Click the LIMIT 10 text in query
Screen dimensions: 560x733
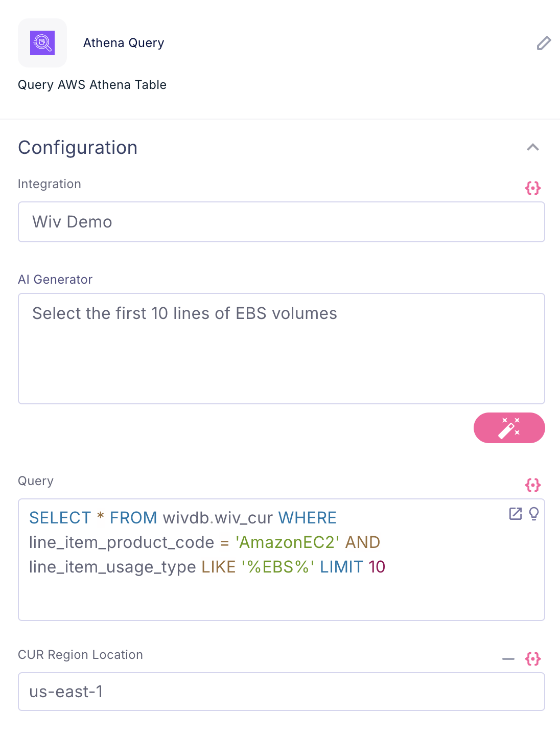click(x=353, y=567)
